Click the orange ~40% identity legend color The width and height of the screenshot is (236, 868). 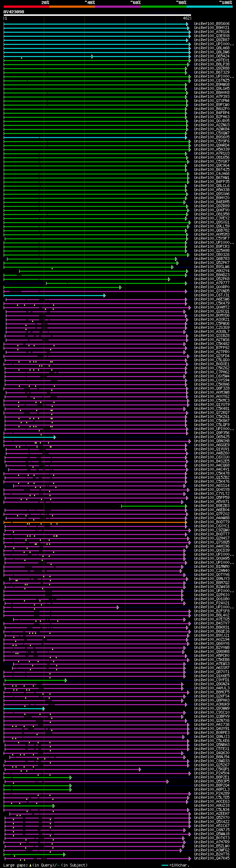tap(72, 7)
